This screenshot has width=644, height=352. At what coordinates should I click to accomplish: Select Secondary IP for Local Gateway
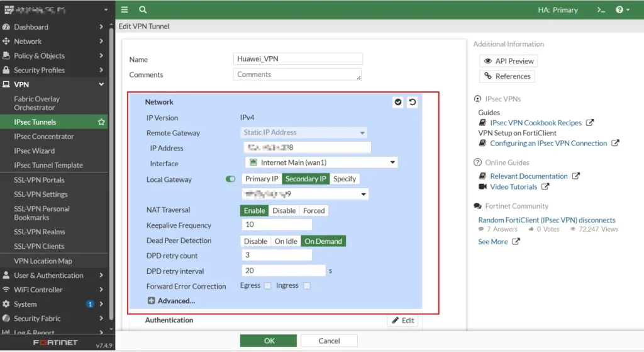click(x=306, y=179)
